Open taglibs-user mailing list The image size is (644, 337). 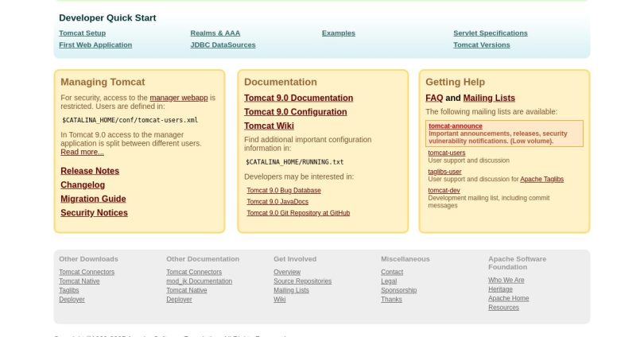(x=444, y=172)
